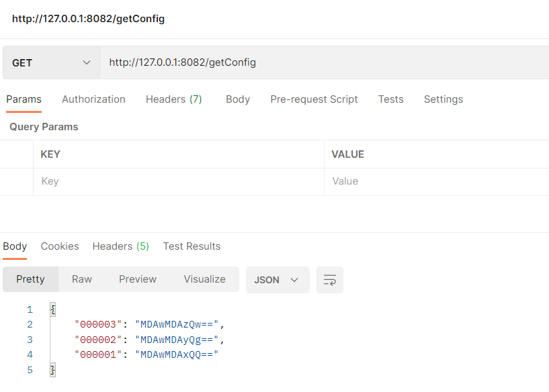The width and height of the screenshot is (549, 392).
Task: Open the Pre-request Script tab
Action: [314, 99]
